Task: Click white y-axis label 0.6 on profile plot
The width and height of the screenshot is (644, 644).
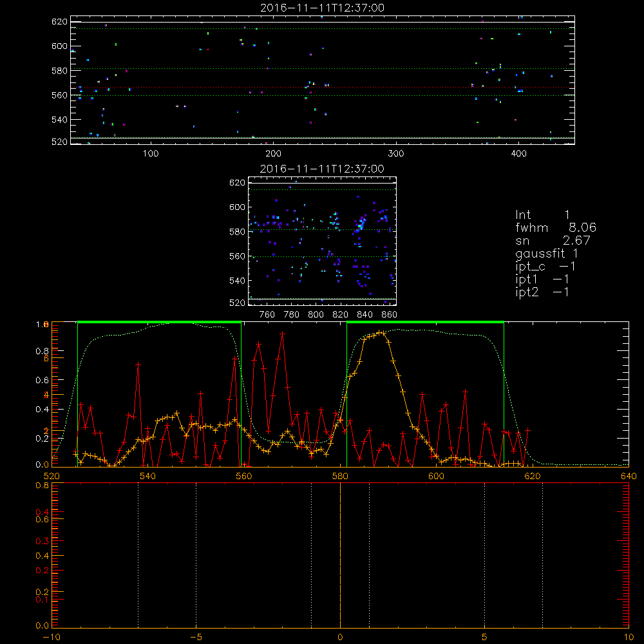Action: click(42, 381)
